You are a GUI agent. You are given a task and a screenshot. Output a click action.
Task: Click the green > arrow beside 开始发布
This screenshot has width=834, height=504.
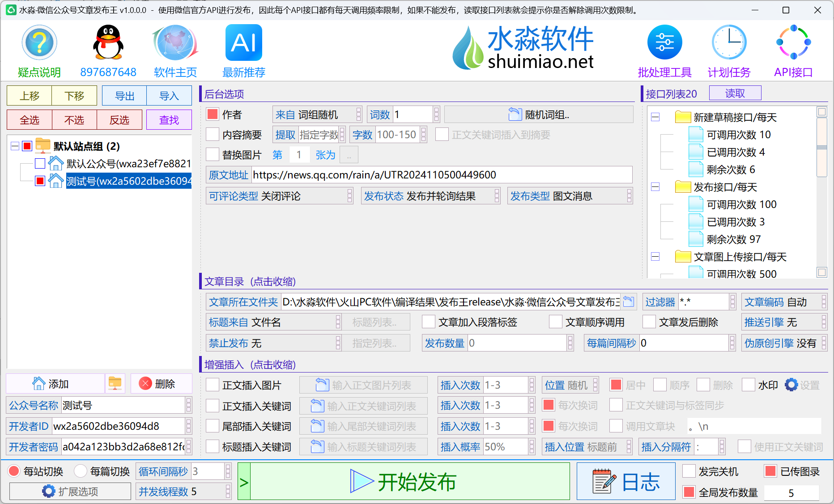tap(244, 482)
